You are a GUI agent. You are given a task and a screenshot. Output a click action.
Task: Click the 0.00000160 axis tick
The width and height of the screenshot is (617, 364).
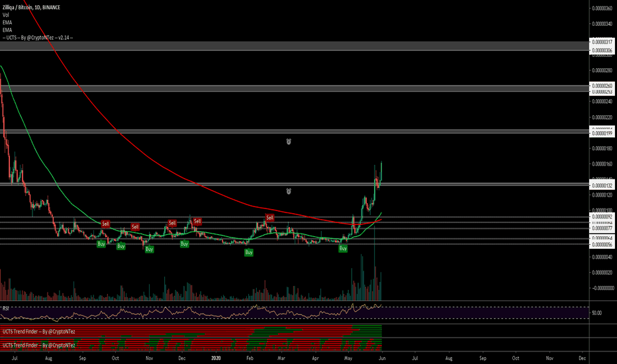(602, 164)
